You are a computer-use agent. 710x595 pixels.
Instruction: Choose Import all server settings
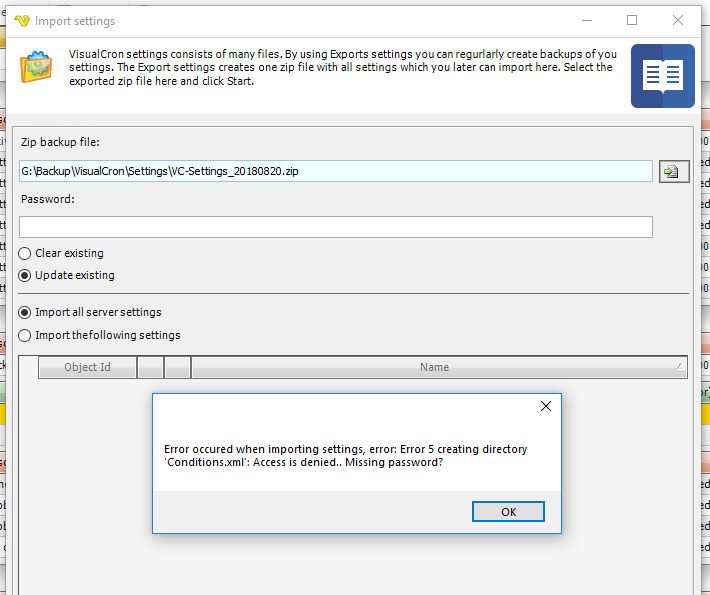click(25, 312)
